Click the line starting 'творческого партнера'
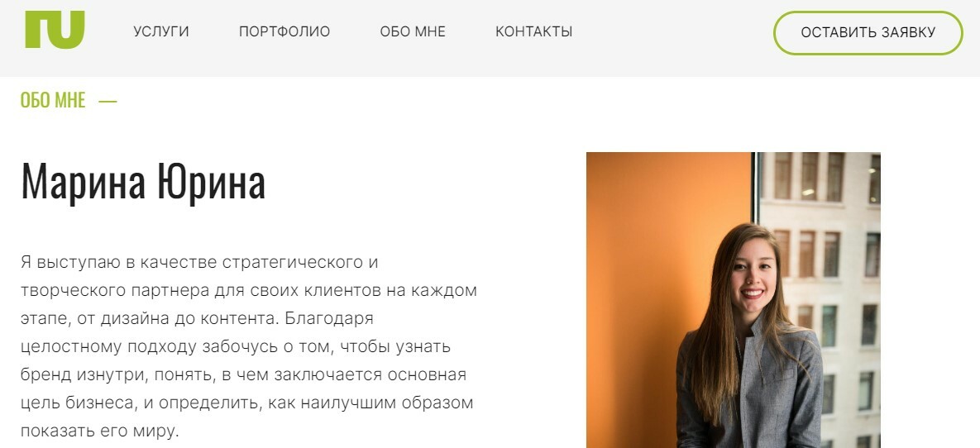 (249, 291)
